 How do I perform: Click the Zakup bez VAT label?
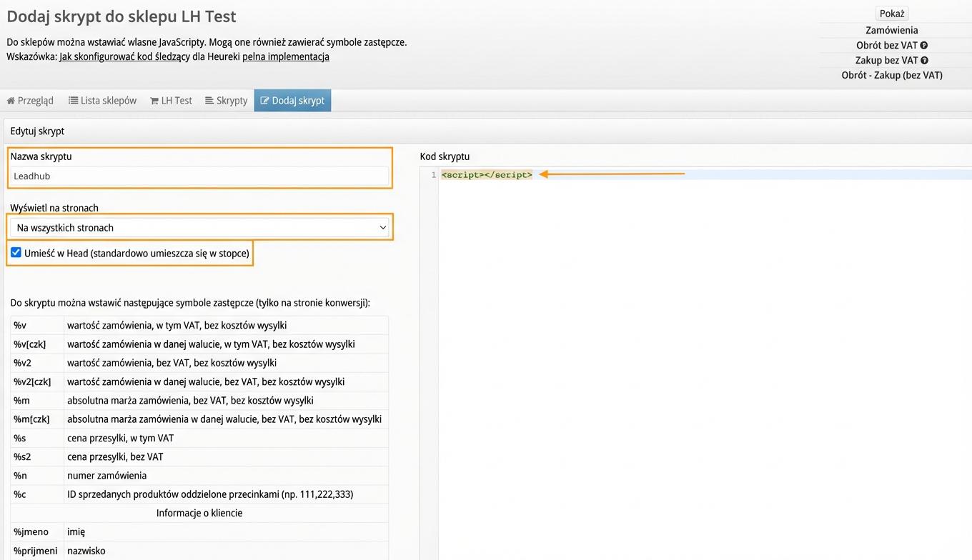pos(887,61)
